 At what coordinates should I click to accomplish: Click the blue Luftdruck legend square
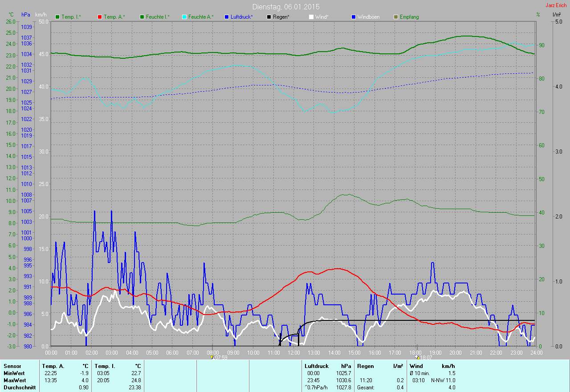[227, 17]
